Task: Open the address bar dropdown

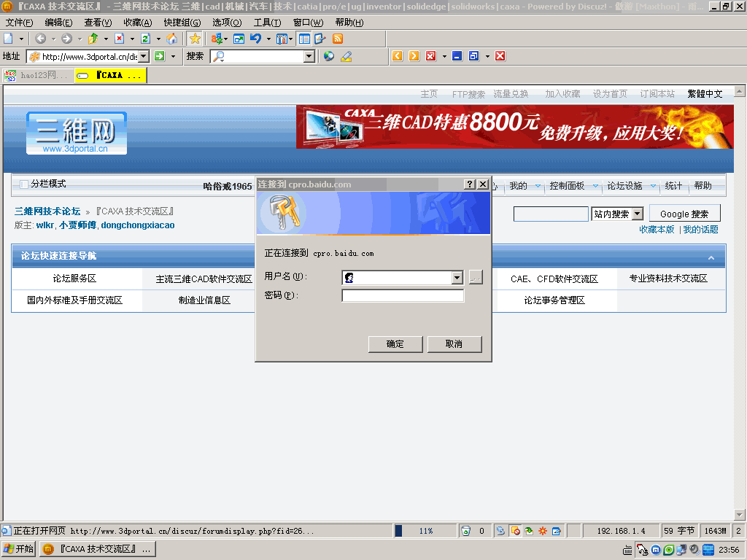Action: point(144,56)
